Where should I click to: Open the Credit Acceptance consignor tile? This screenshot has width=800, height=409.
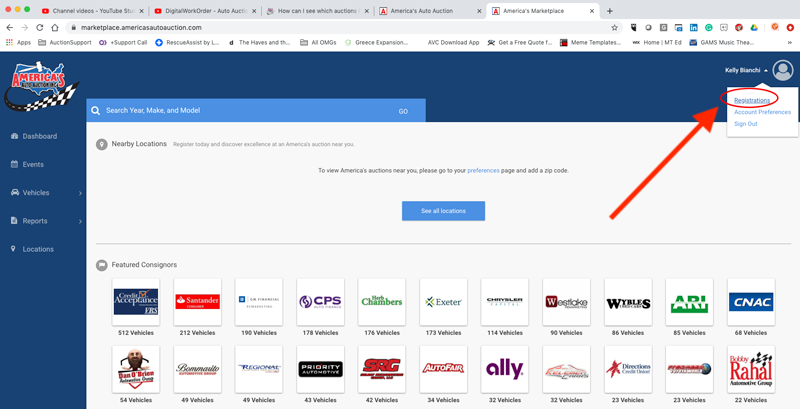coord(136,302)
